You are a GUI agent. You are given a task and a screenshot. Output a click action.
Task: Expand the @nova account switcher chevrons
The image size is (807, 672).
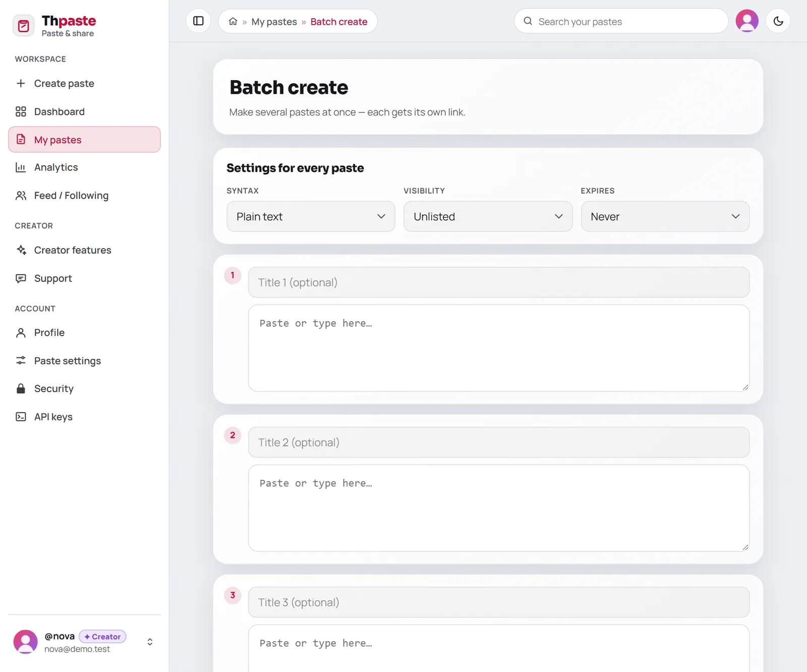tap(150, 642)
